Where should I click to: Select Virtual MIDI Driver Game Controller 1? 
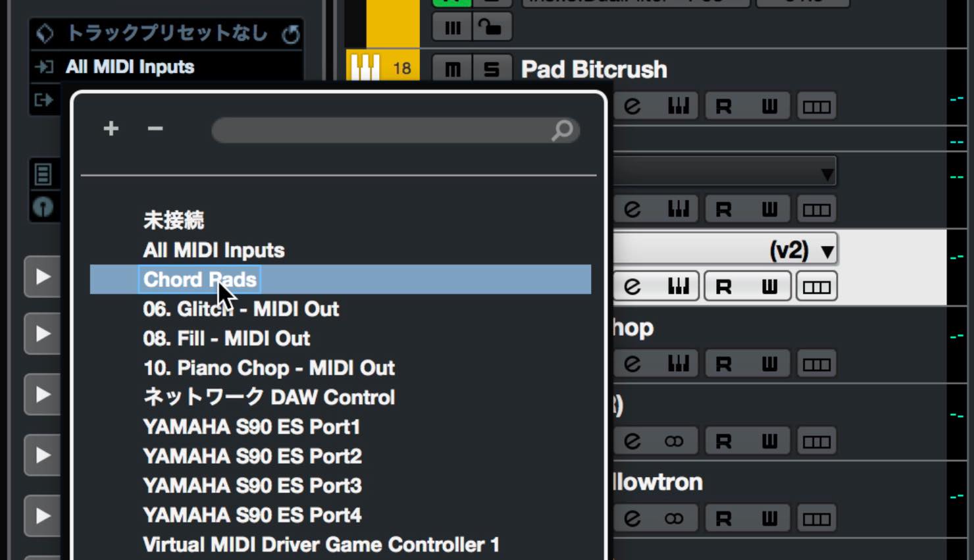pos(321,545)
